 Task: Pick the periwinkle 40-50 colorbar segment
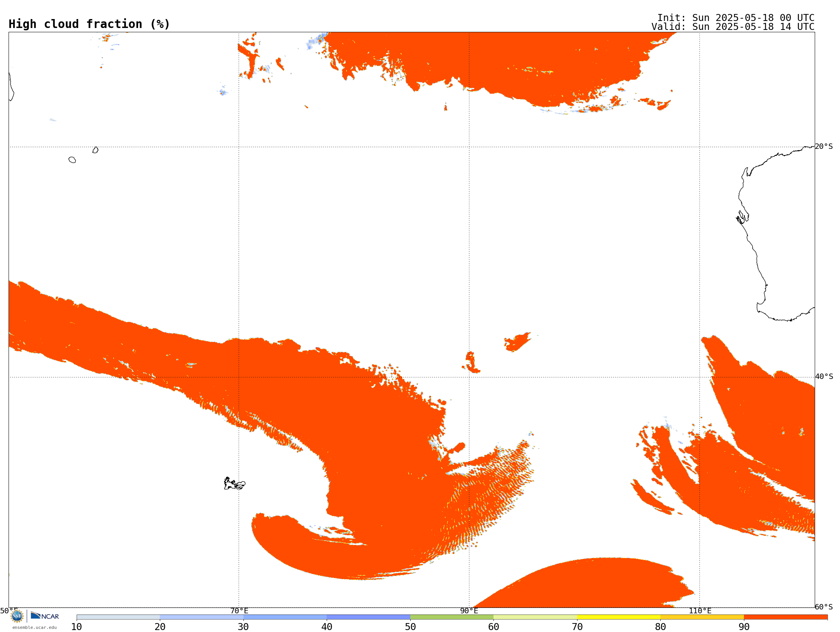pos(368,617)
